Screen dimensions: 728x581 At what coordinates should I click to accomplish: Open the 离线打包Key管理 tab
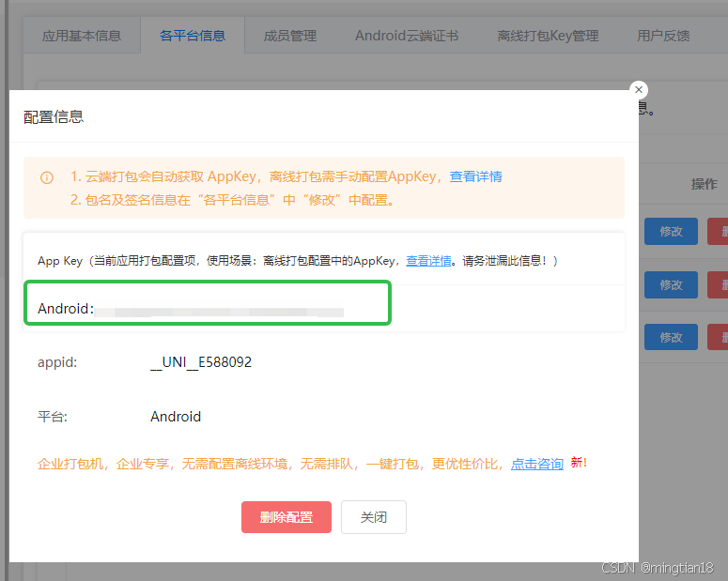click(548, 36)
